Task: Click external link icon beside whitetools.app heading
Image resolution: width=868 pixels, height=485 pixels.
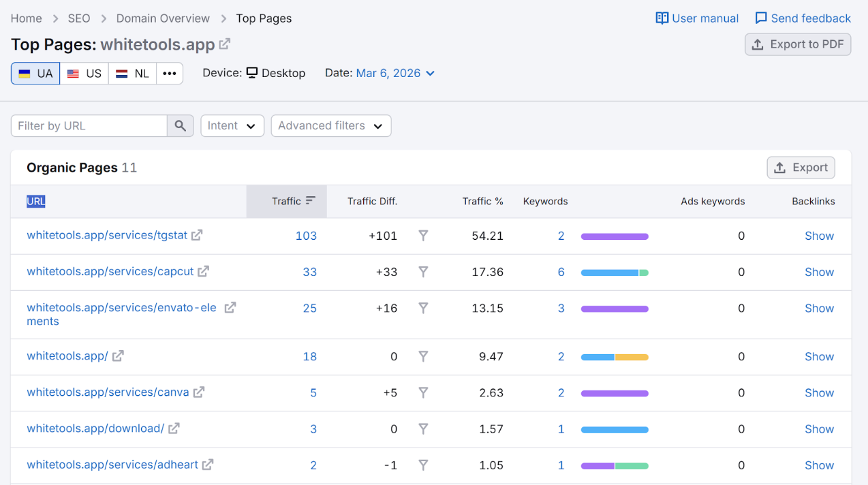Action: pyautogui.click(x=225, y=44)
